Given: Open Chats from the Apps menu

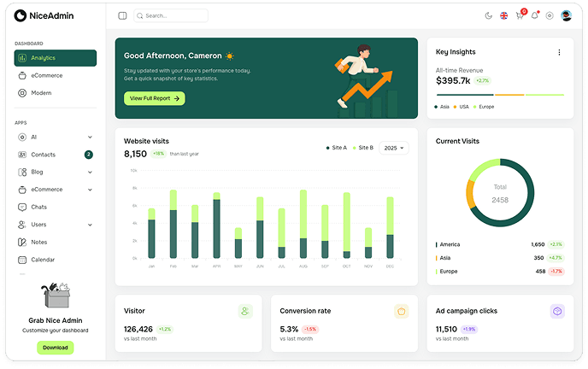Looking at the screenshot, I should point(38,207).
